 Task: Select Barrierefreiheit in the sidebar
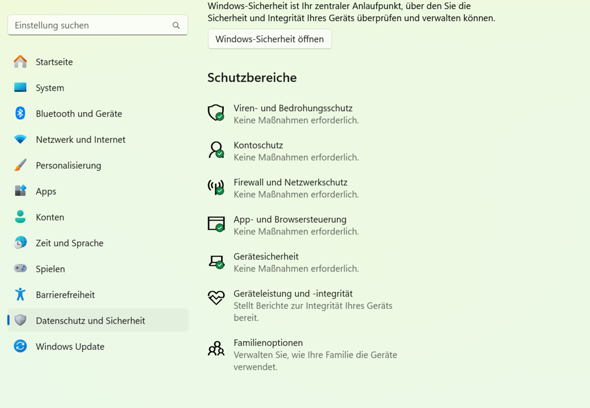coord(98,295)
